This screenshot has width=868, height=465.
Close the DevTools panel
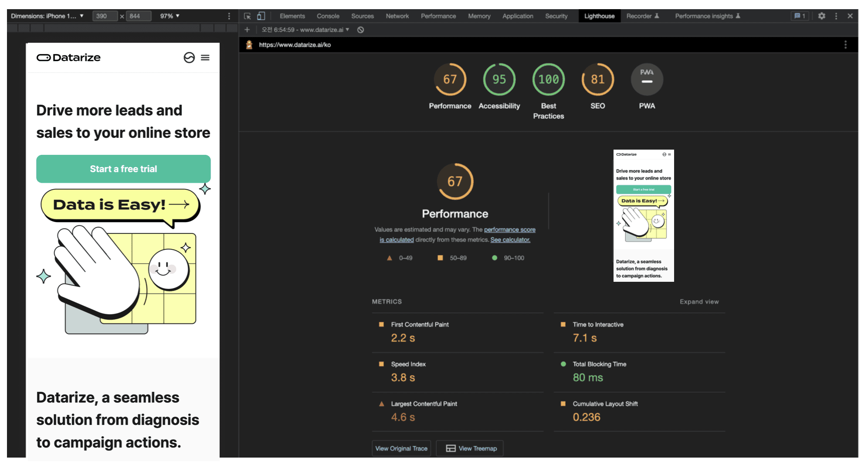(850, 16)
